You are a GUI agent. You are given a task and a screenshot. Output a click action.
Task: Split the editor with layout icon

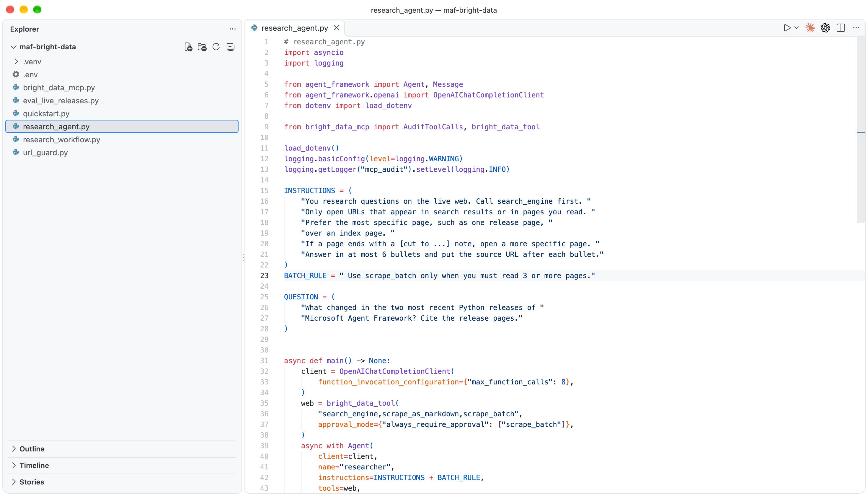[x=841, y=28]
